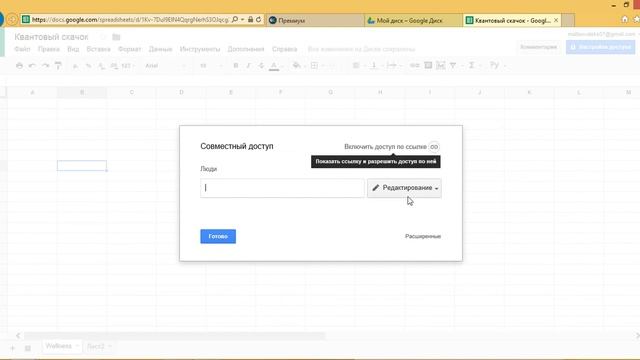Click the functions sigma icon

(x=471, y=66)
